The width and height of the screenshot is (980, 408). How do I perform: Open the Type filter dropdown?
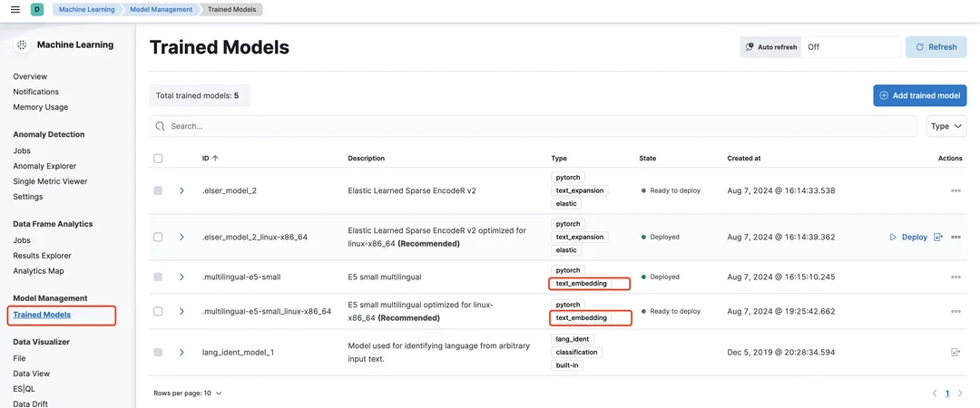coord(946,127)
